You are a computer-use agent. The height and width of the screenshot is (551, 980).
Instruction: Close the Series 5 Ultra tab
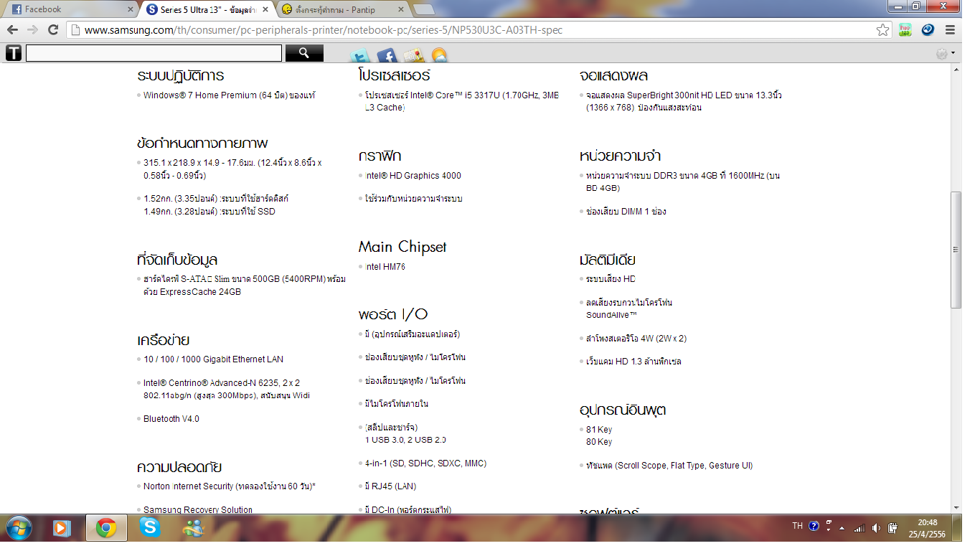265,9
